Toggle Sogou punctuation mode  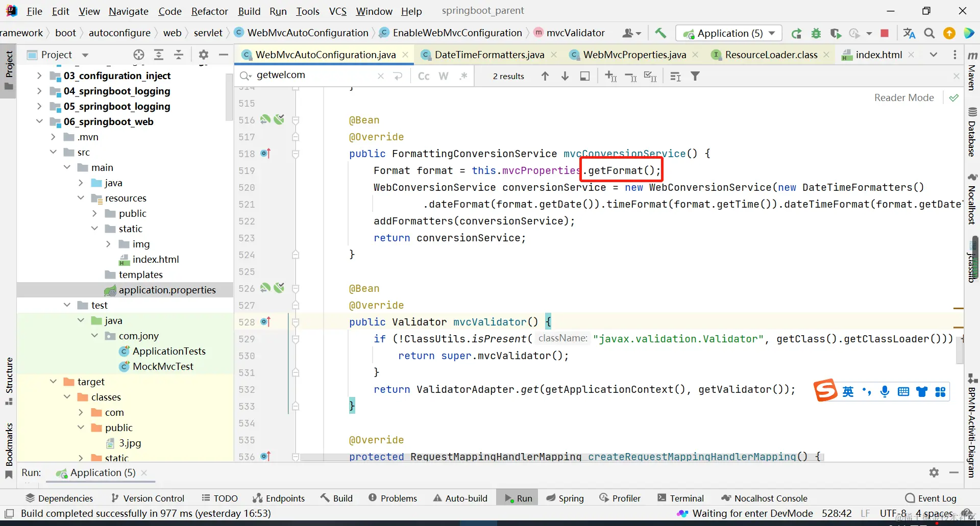click(x=867, y=391)
